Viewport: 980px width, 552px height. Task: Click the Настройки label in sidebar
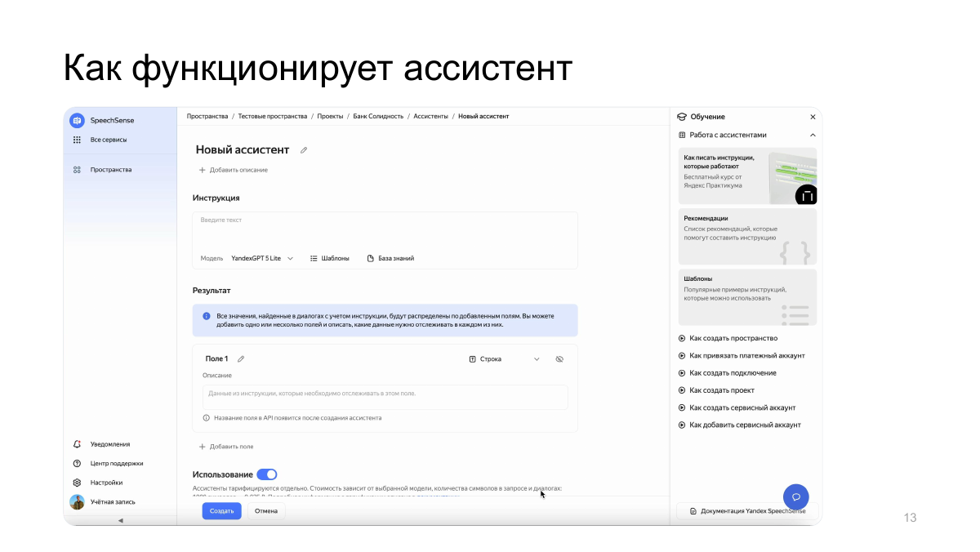106,483
